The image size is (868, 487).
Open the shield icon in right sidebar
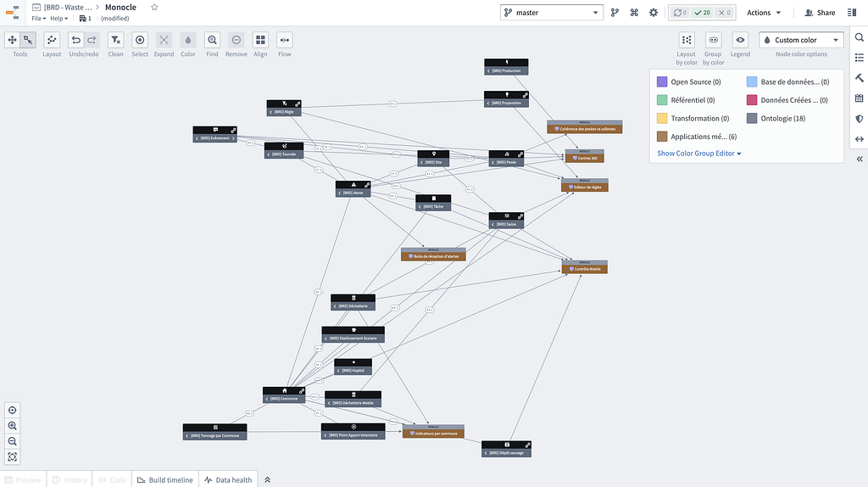(860, 119)
